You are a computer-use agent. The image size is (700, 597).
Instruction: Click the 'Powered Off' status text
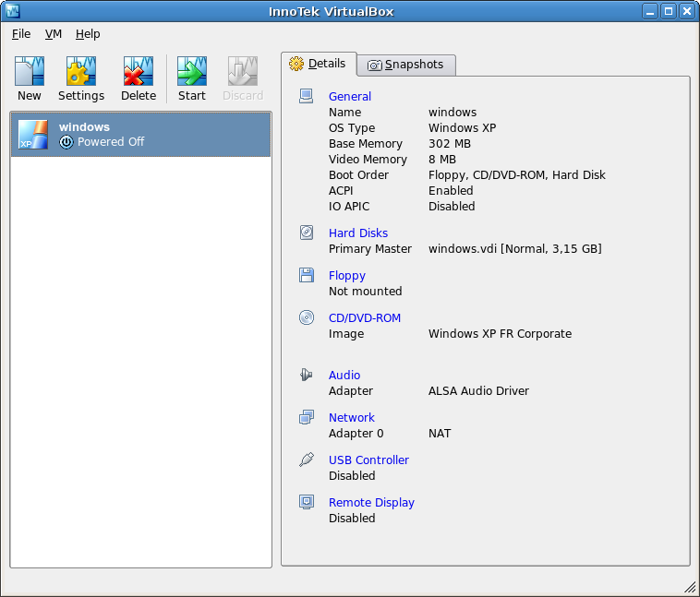click(x=111, y=142)
